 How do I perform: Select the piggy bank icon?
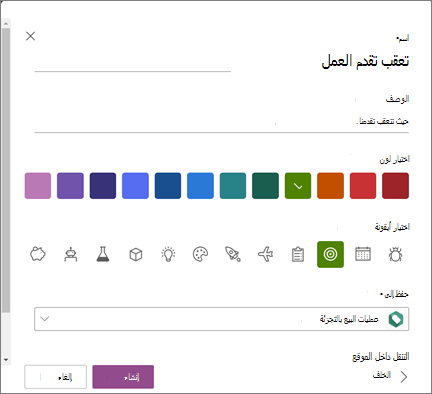(38, 254)
